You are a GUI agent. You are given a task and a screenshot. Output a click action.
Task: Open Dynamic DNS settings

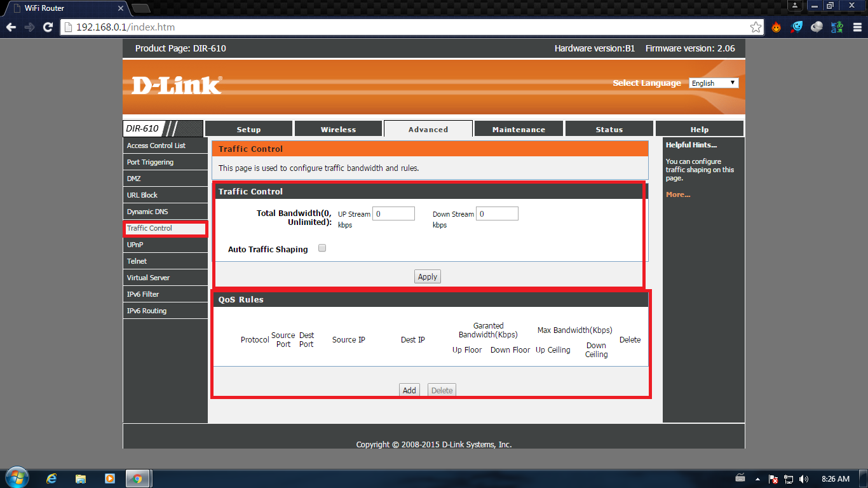pyautogui.click(x=165, y=212)
